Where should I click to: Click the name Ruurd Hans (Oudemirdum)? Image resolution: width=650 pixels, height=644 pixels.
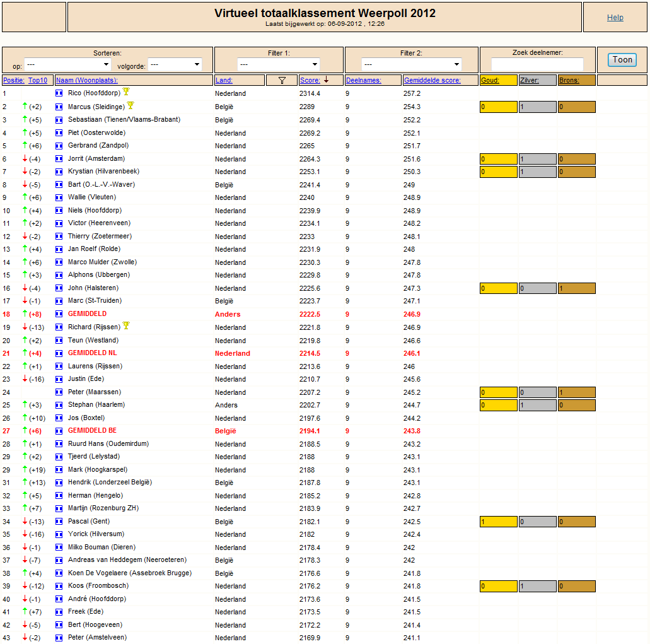click(x=108, y=443)
